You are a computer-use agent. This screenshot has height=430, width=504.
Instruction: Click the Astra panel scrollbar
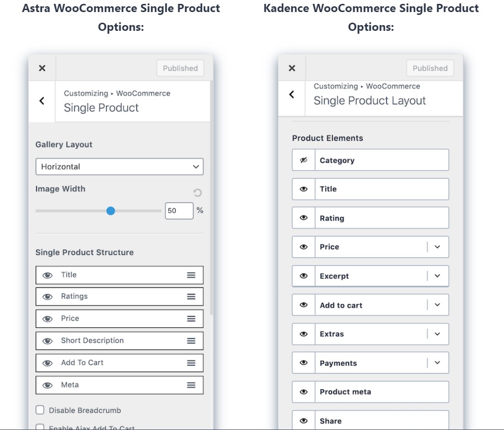[x=212, y=198]
